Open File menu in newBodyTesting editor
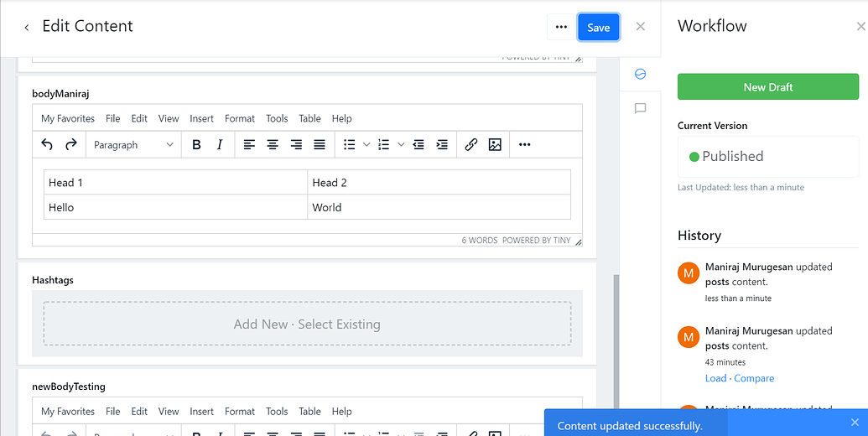The height and width of the screenshot is (436, 868). 112,411
